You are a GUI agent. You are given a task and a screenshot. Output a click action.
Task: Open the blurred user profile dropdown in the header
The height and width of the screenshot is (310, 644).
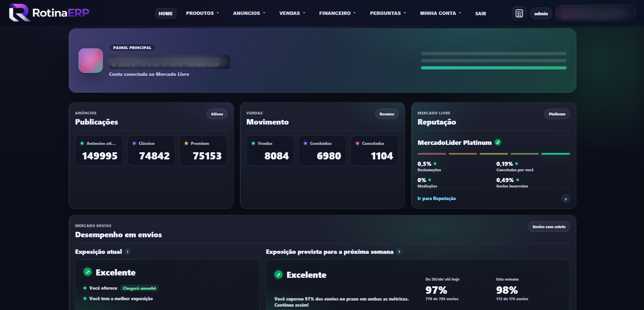pyautogui.click(x=595, y=14)
